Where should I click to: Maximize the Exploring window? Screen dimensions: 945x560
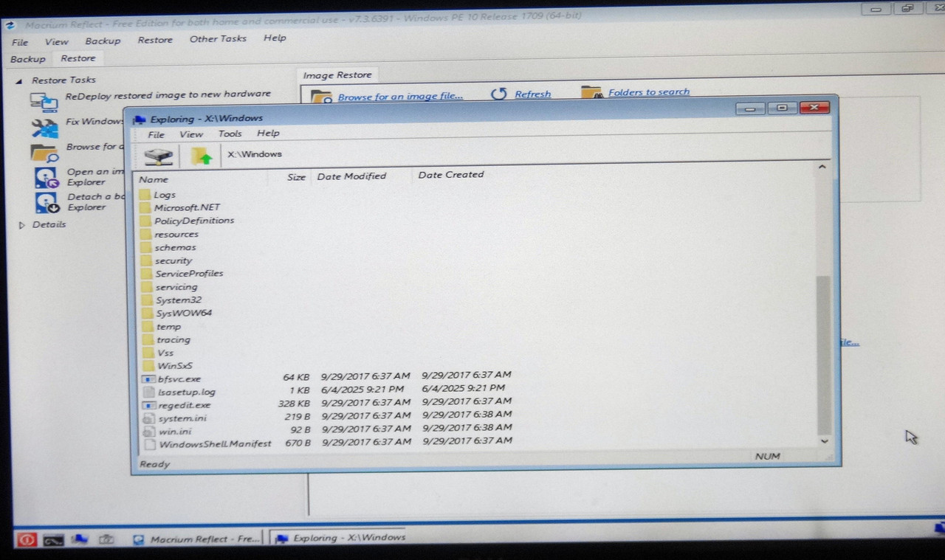pyautogui.click(x=781, y=108)
